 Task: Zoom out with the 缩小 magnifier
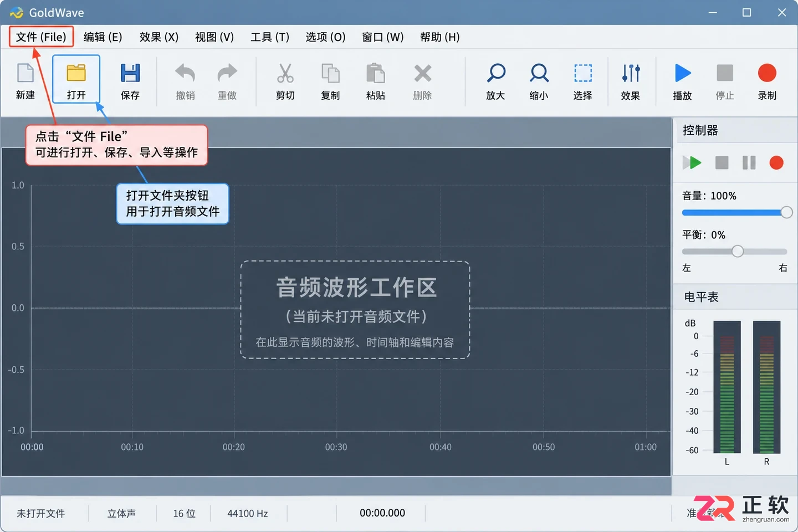click(539, 73)
